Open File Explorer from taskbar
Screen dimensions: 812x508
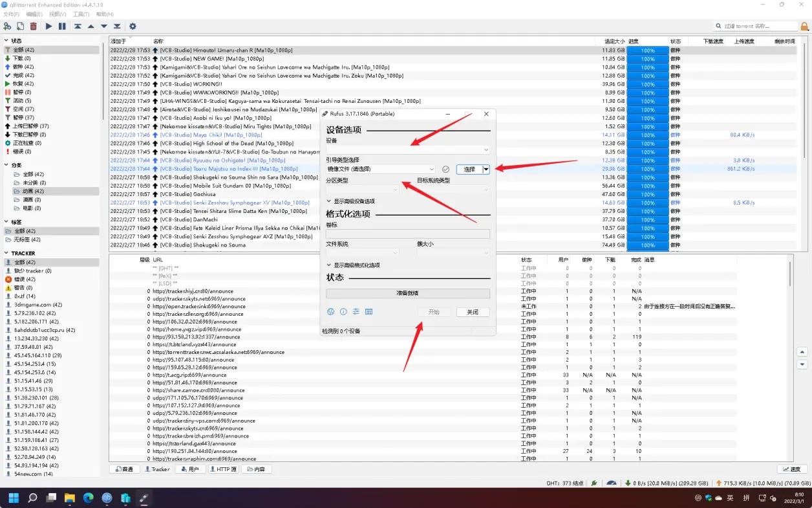tap(70, 498)
